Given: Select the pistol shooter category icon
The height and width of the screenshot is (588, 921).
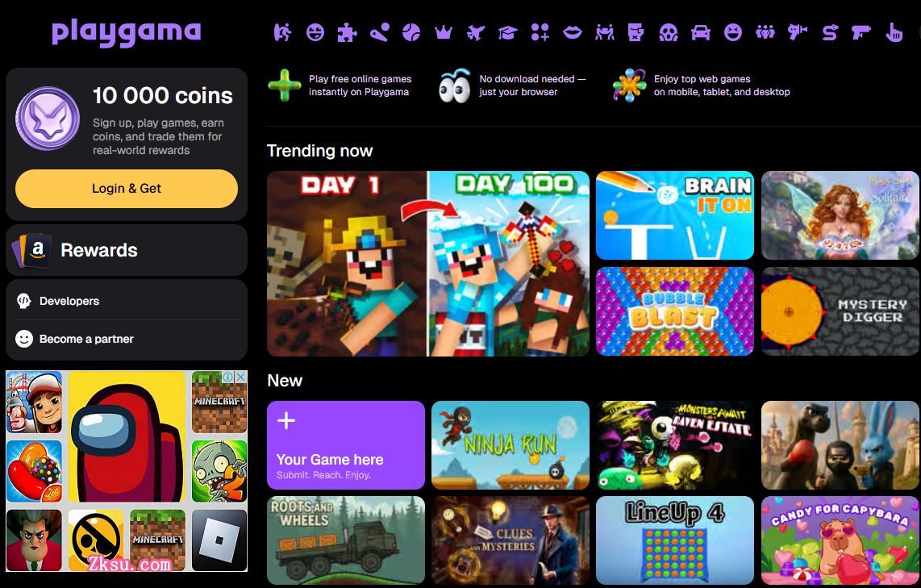Looking at the screenshot, I should pos(861,32).
